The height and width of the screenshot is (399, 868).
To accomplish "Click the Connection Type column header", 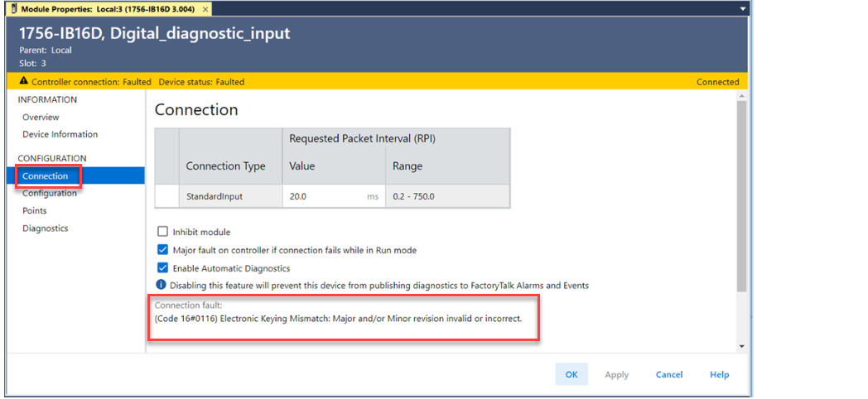I will point(225,166).
